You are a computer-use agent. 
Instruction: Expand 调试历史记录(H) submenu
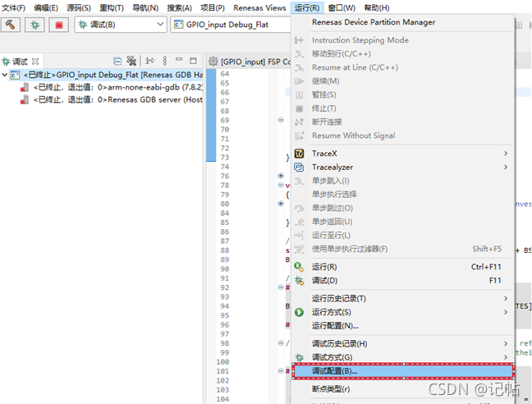click(403, 343)
